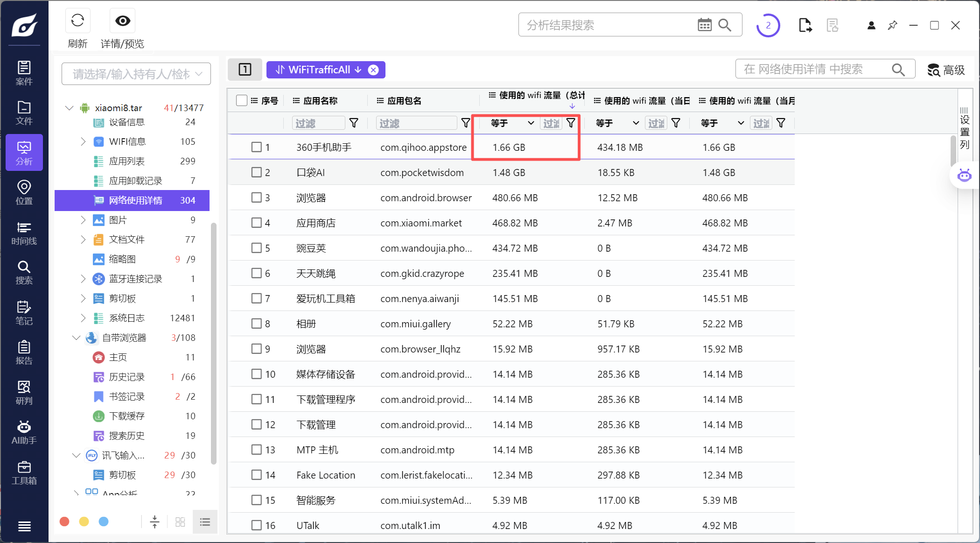The height and width of the screenshot is (543, 980).
Task: Switch tree panel to list view icon
Action: coord(205,522)
